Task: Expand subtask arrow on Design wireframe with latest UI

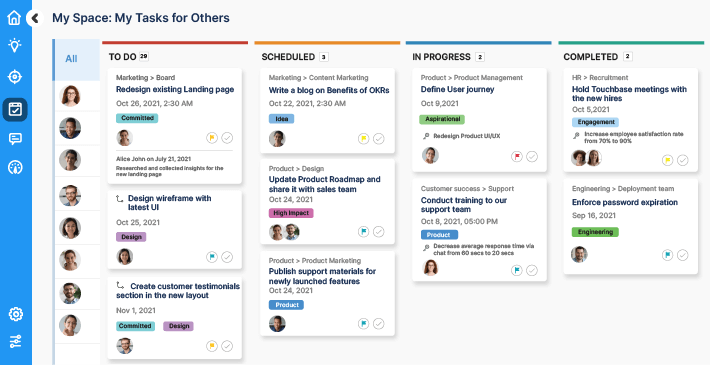Action: click(120, 198)
